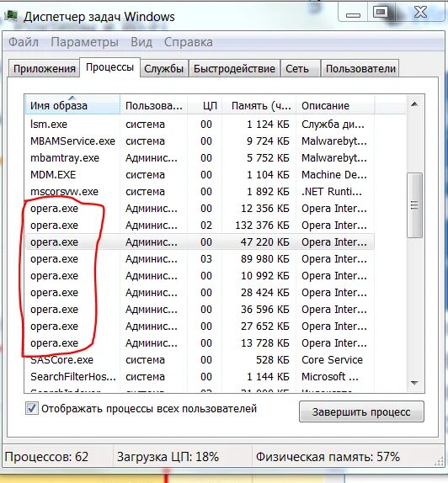Screen dimensions: 448x483
Task: Open the Параметры menu
Action: [x=84, y=42]
